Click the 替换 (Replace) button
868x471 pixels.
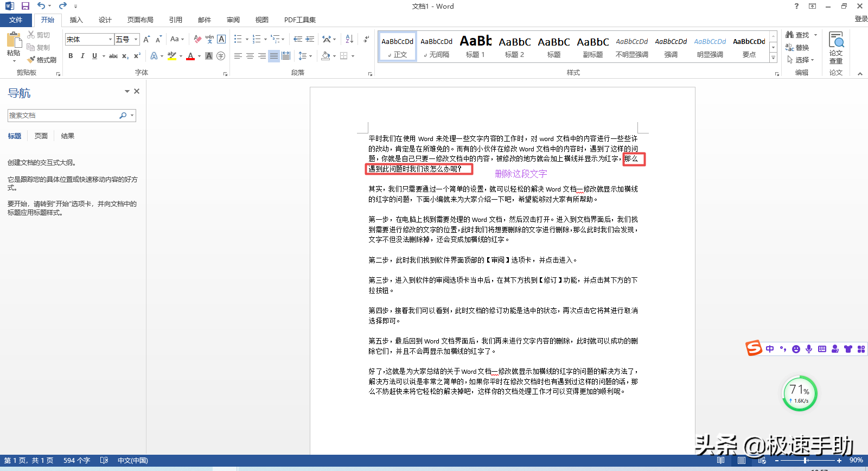(797, 47)
